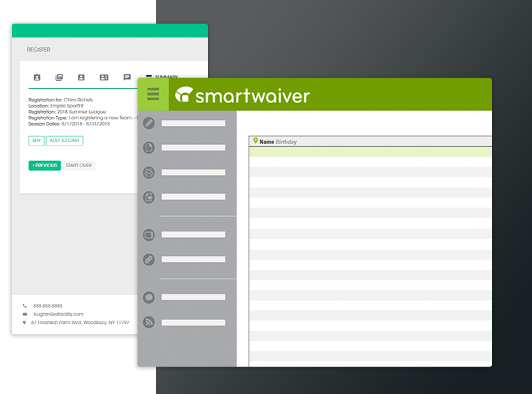Click the speech bubble icon in sidebar
This screenshot has height=394, width=532.
[x=149, y=297]
